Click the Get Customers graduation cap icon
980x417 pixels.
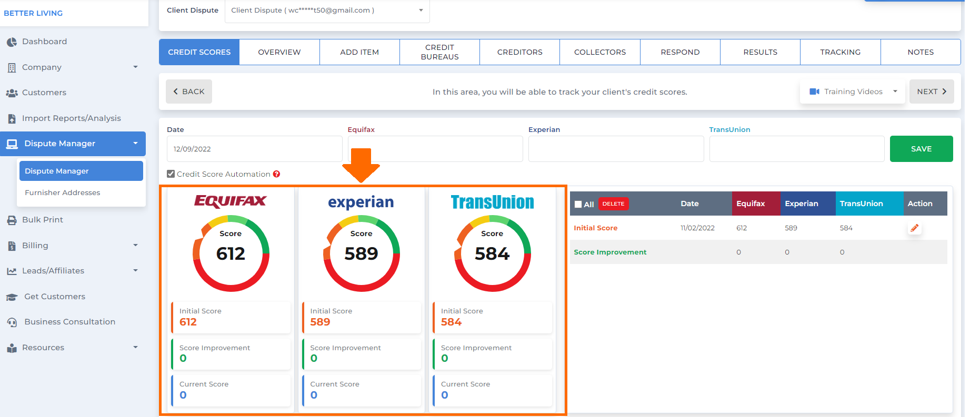[x=12, y=297]
